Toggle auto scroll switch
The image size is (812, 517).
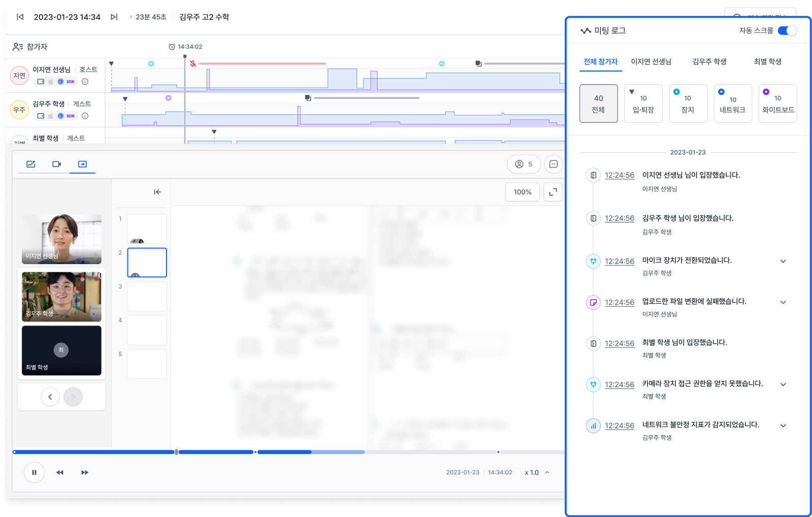(x=787, y=30)
